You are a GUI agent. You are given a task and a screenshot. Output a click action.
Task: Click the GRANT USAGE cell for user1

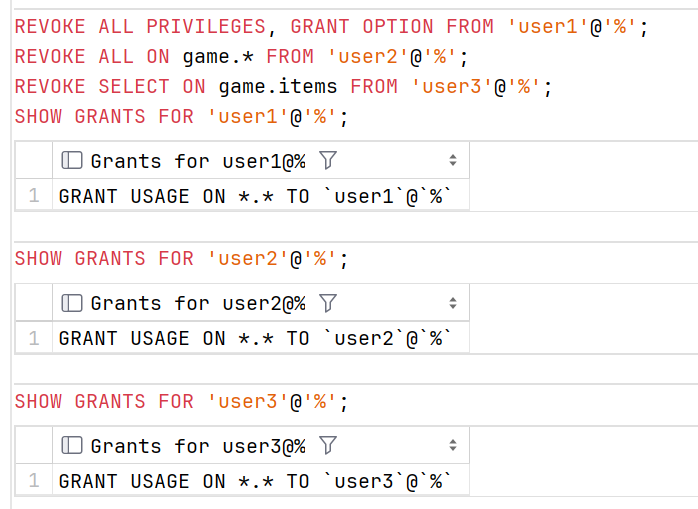[261, 195]
